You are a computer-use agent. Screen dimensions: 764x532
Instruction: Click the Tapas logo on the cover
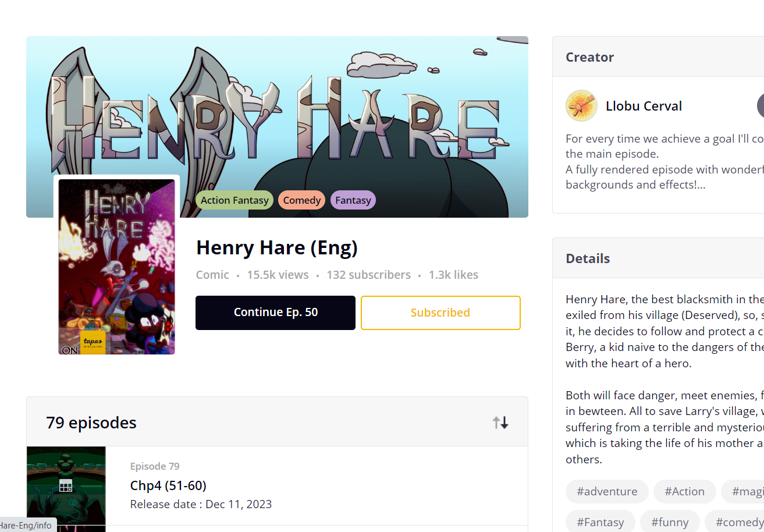[93, 342]
